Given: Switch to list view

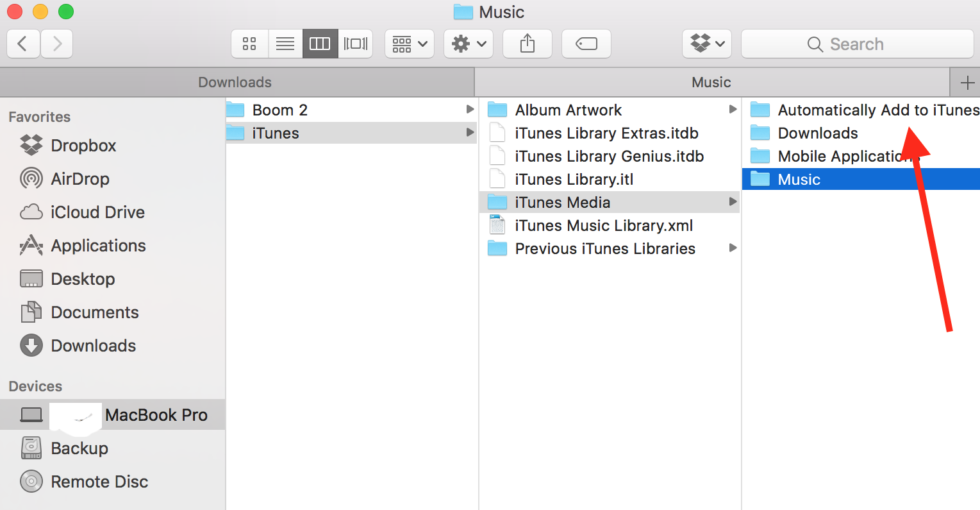Looking at the screenshot, I should coord(285,44).
